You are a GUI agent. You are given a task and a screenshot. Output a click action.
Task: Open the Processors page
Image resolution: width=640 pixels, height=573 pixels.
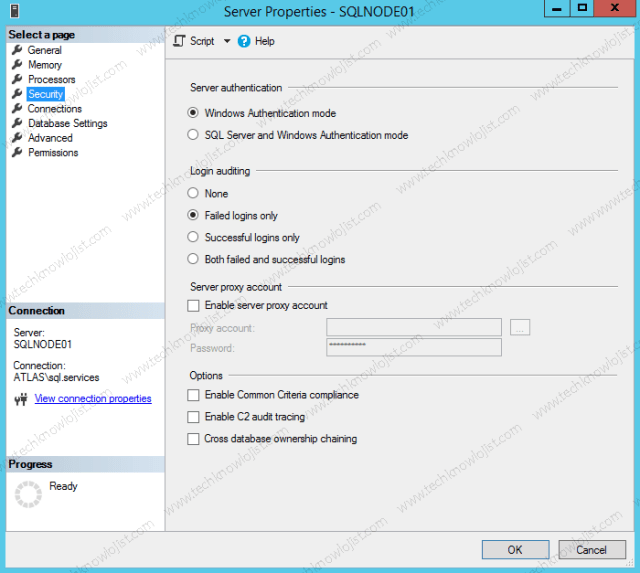[52, 79]
